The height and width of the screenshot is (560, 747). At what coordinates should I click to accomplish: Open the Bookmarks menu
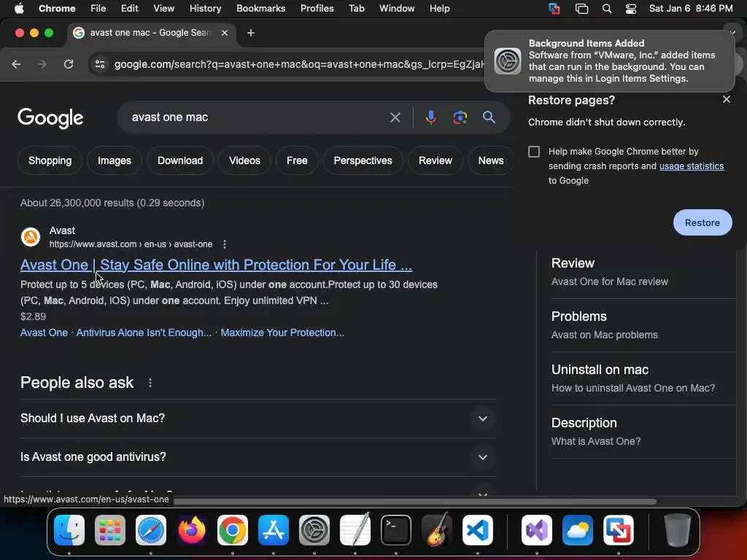(x=260, y=9)
